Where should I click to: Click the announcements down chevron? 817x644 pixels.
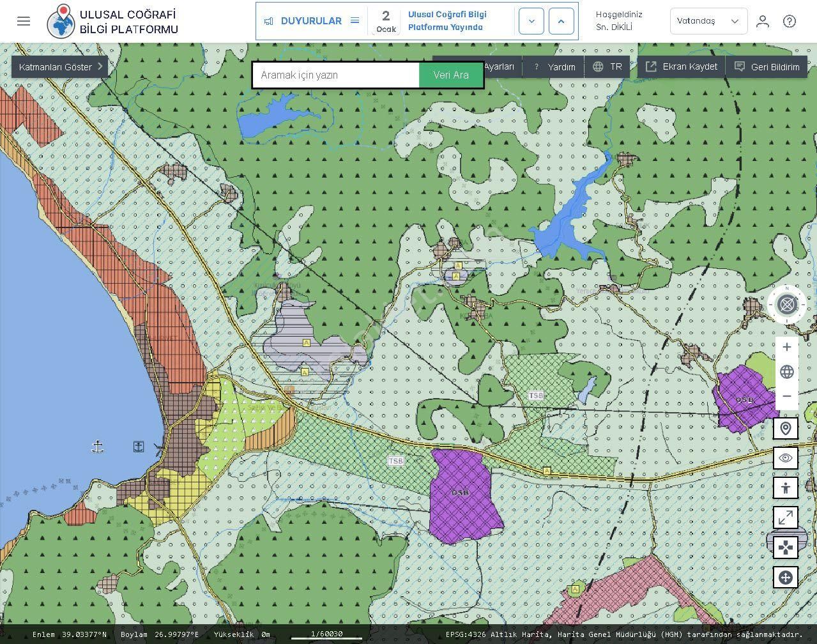click(x=531, y=21)
